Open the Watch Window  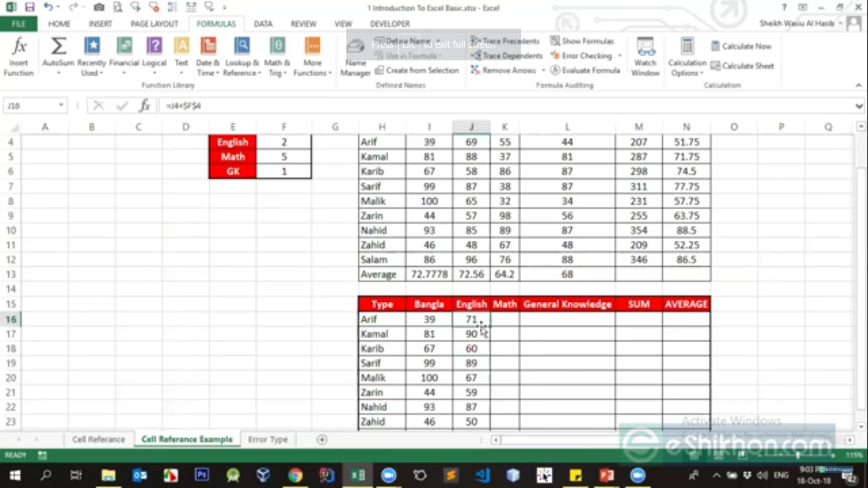coord(645,56)
